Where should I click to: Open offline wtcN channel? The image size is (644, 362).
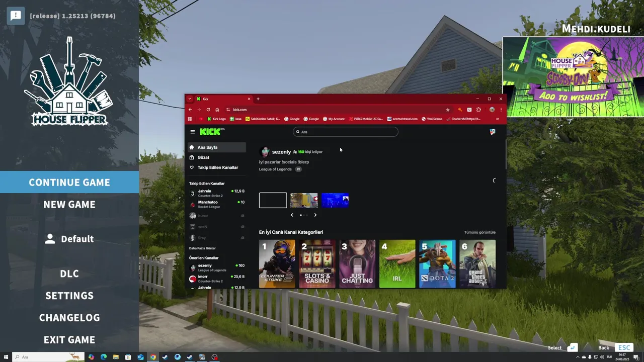[x=217, y=227]
